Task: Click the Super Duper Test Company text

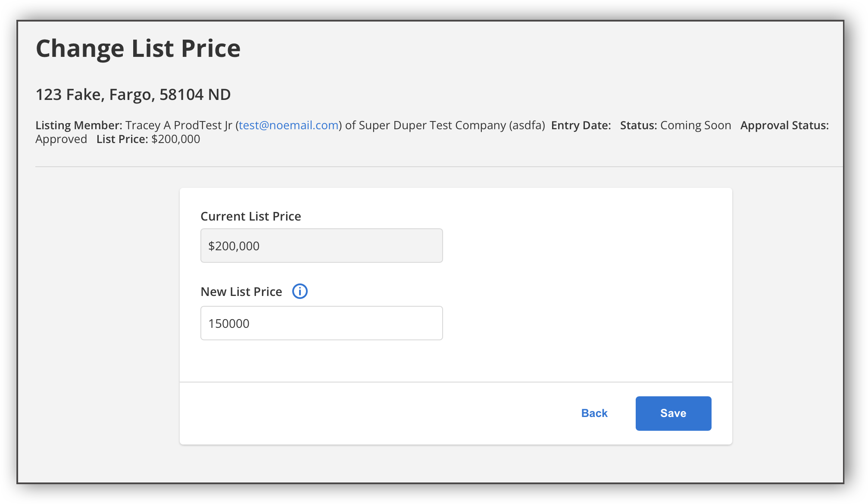Action: point(432,125)
